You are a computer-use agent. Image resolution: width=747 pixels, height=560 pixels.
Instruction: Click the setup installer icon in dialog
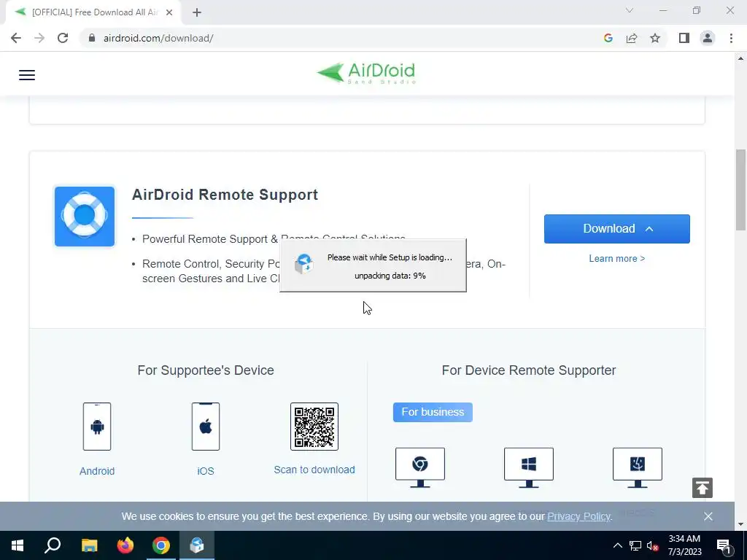point(303,263)
